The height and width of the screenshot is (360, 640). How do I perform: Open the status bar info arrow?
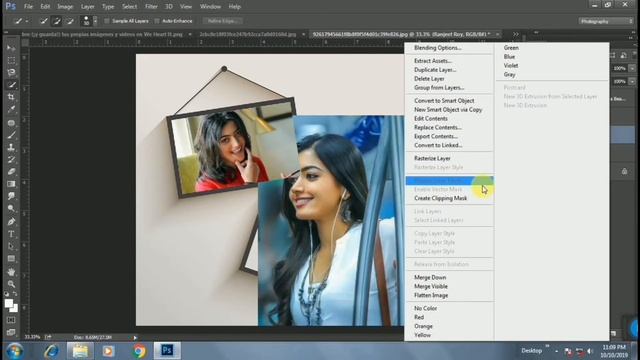135,338
